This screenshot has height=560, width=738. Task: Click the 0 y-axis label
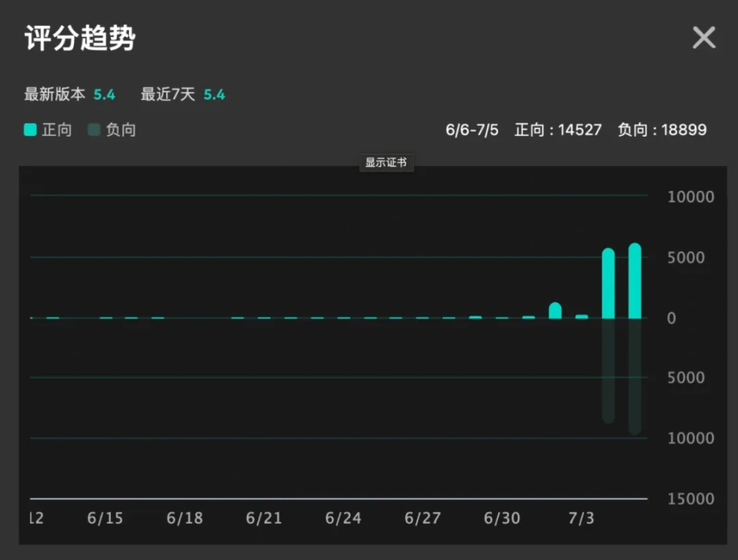[672, 318]
